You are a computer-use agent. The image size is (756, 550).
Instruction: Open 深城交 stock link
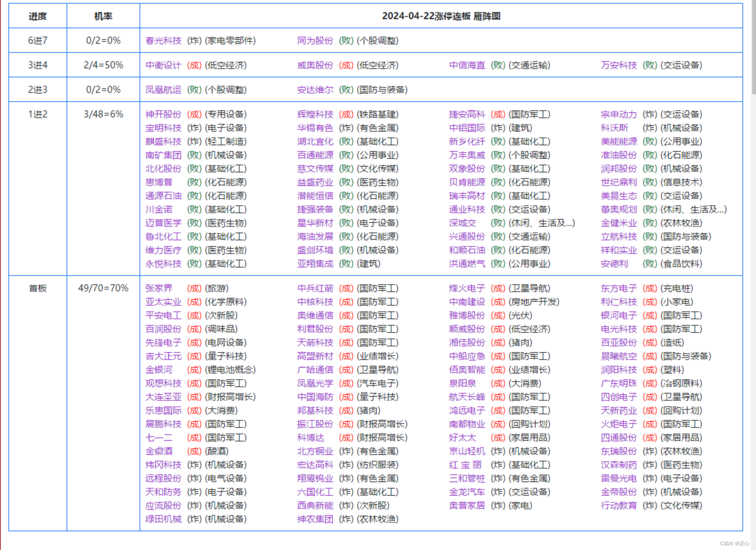463,223
